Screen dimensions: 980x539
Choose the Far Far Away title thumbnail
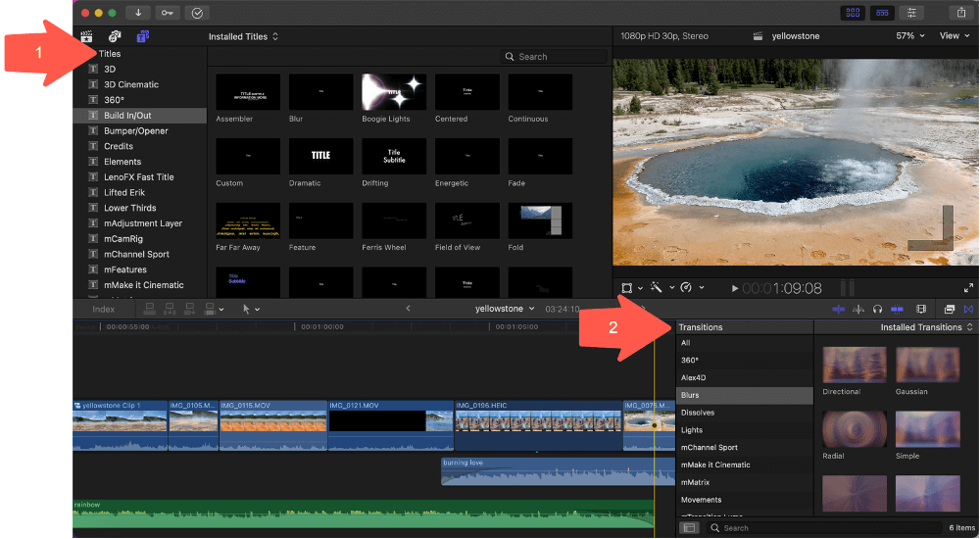click(248, 220)
